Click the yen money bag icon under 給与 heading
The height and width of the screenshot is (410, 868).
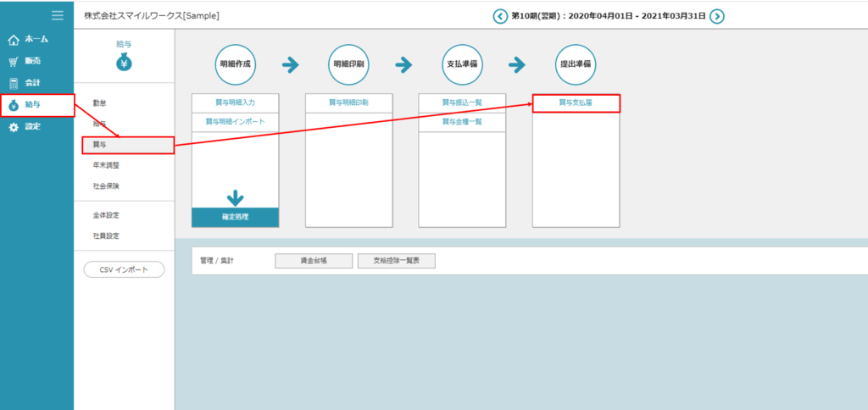pyautogui.click(x=124, y=63)
